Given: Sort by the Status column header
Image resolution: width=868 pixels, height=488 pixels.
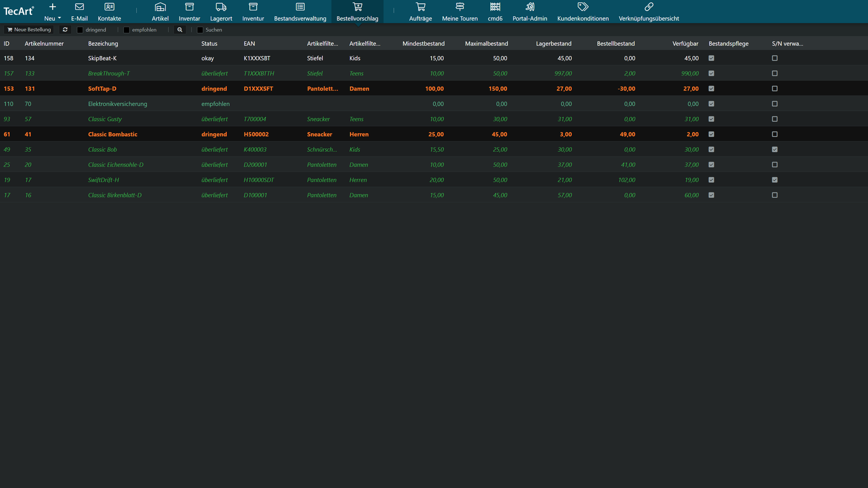Looking at the screenshot, I should (209, 43).
